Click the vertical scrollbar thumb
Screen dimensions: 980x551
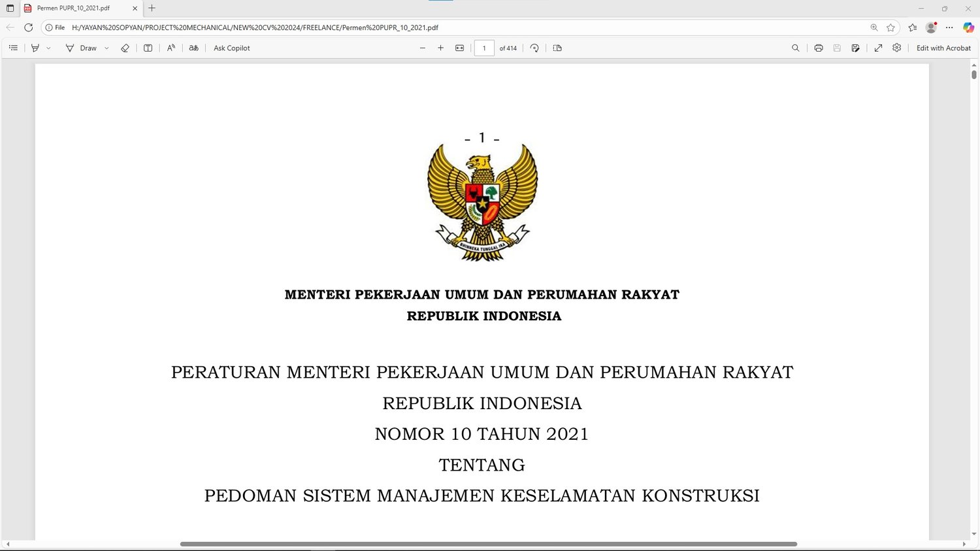974,75
